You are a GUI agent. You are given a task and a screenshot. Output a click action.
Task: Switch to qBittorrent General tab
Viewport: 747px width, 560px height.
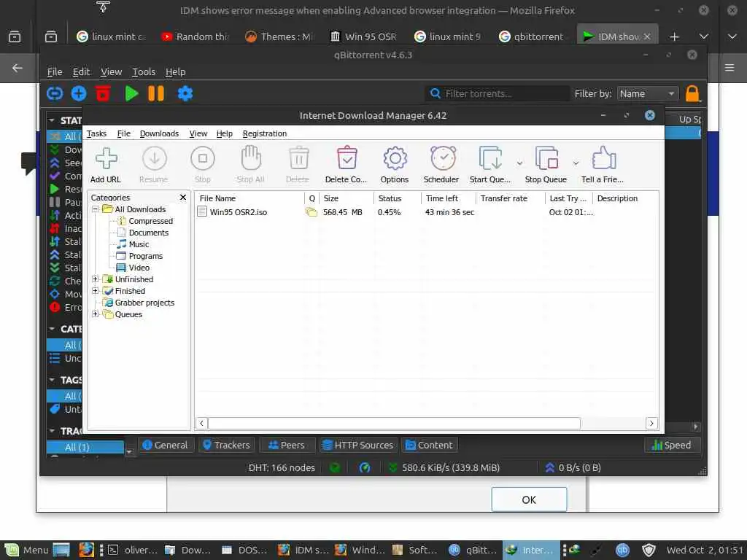pos(166,445)
